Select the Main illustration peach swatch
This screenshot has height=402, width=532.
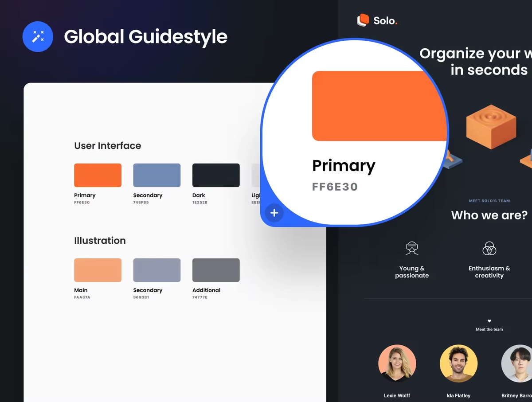click(98, 270)
